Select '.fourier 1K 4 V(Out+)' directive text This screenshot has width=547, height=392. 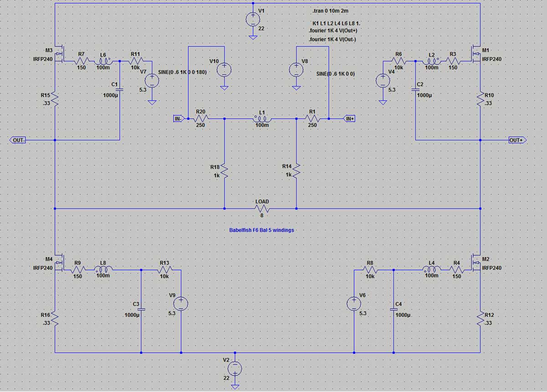(333, 31)
